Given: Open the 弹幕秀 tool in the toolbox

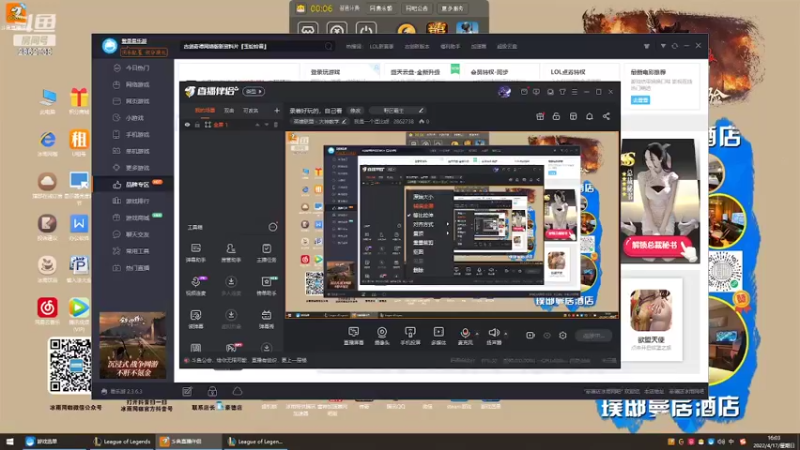Looking at the screenshot, I should click(x=266, y=319).
